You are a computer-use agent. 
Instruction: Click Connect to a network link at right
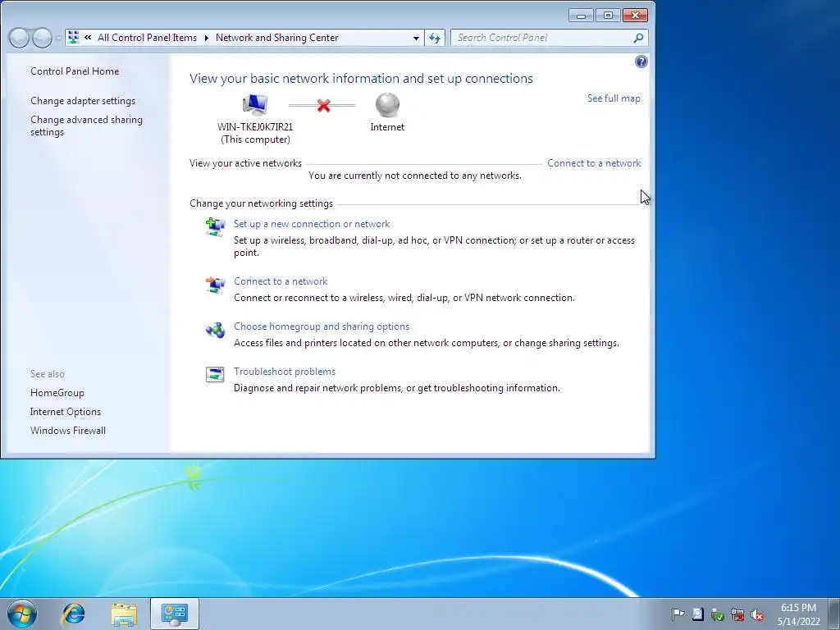tap(594, 163)
